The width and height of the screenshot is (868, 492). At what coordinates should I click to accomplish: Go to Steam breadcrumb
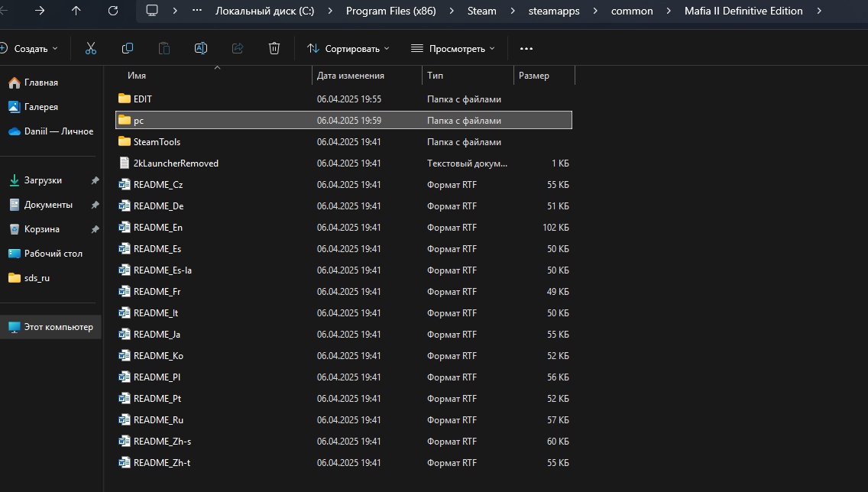[x=481, y=11]
